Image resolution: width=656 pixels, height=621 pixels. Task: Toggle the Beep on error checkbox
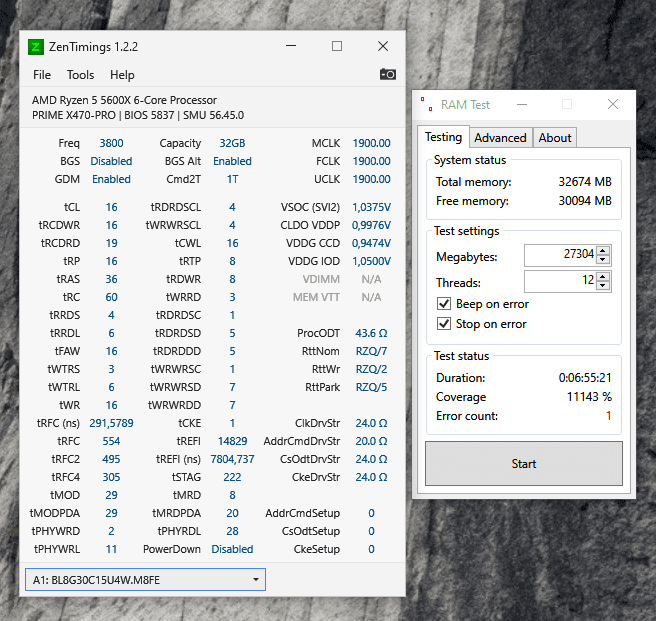pyautogui.click(x=444, y=303)
